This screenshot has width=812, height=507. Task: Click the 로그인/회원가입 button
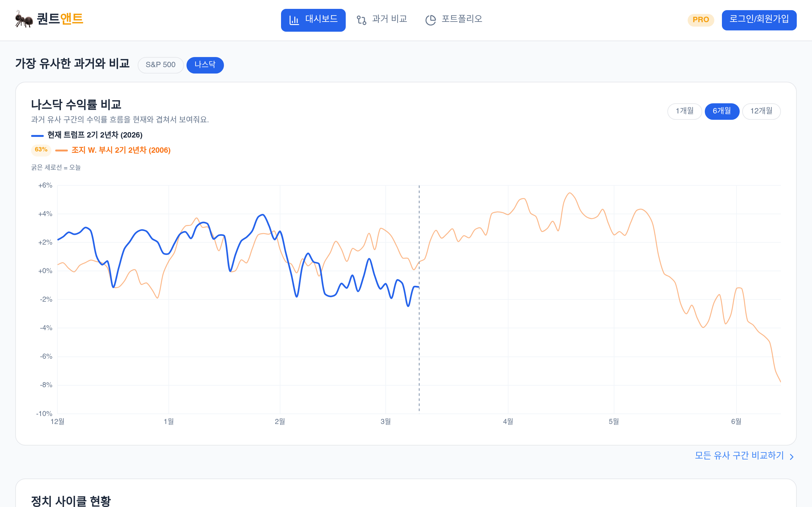click(x=759, y=20)
